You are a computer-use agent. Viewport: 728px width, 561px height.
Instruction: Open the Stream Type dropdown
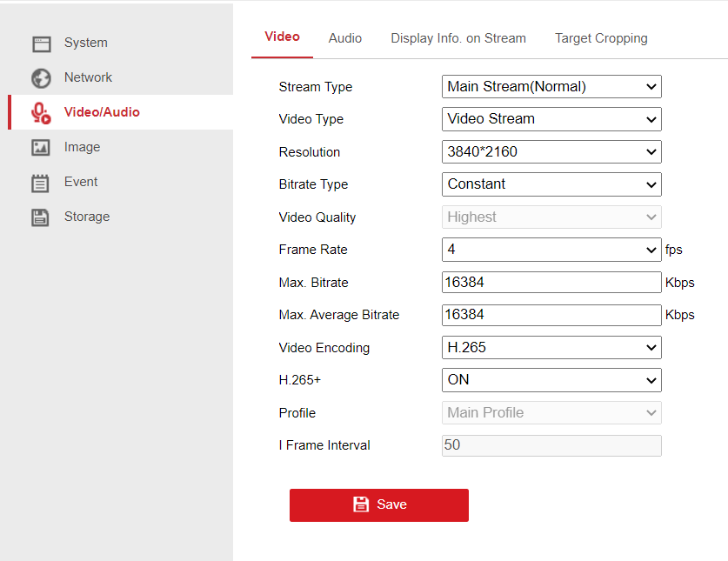(x=551, y=87)
